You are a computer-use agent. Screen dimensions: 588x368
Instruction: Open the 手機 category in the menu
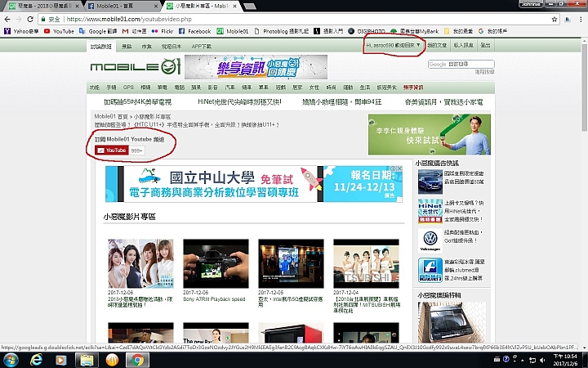[x=111, y=88]
